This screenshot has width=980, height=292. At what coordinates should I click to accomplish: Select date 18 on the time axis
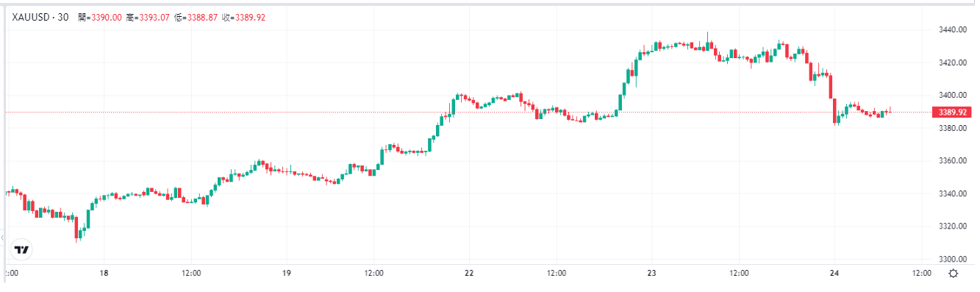click(x=104, y=273)
